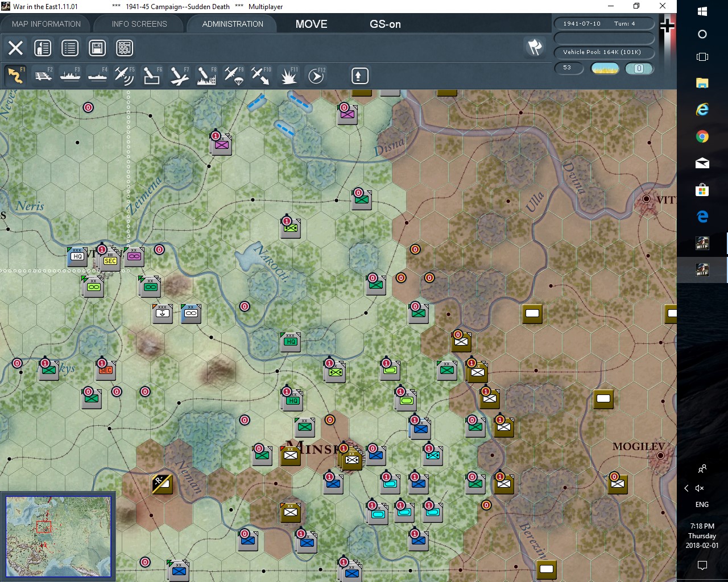Select the magenta unit near Disna river
This screenshot has height=582, width=728.
pos(348,114)
